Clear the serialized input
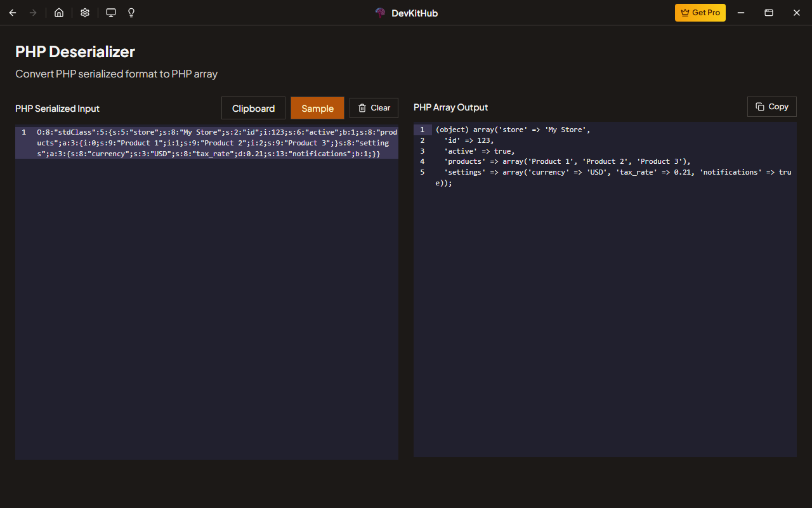 click(374, 108)
